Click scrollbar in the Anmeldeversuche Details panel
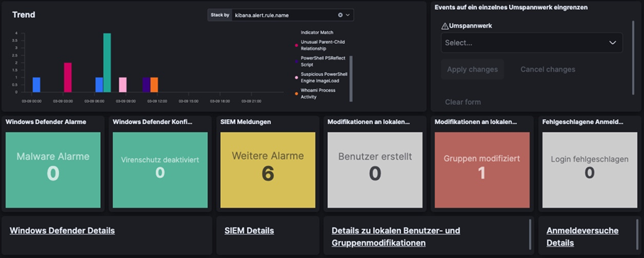Image resolution: width=644 pixels, height=258 pixels. tap(638, 234)
